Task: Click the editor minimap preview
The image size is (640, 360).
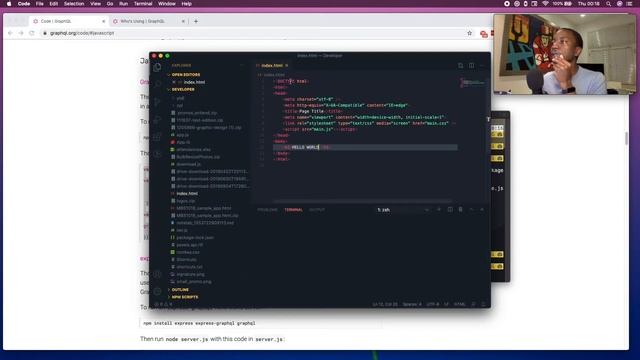Action: [472, 83]
